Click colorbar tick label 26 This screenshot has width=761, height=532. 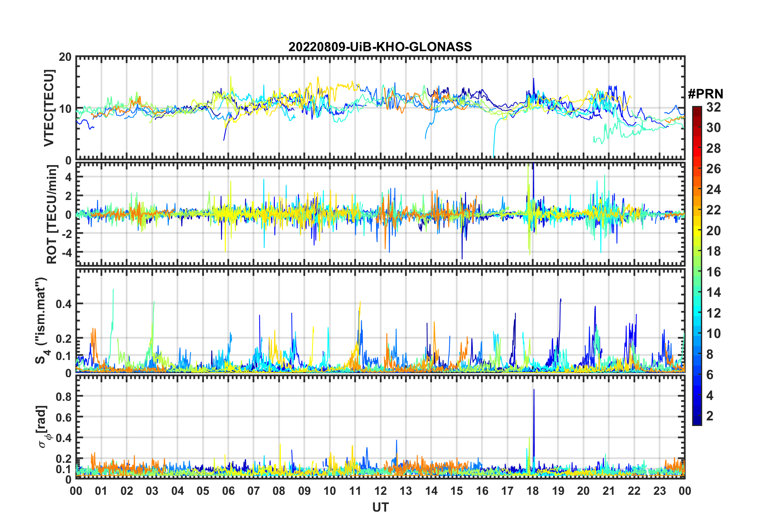[713, 169]
